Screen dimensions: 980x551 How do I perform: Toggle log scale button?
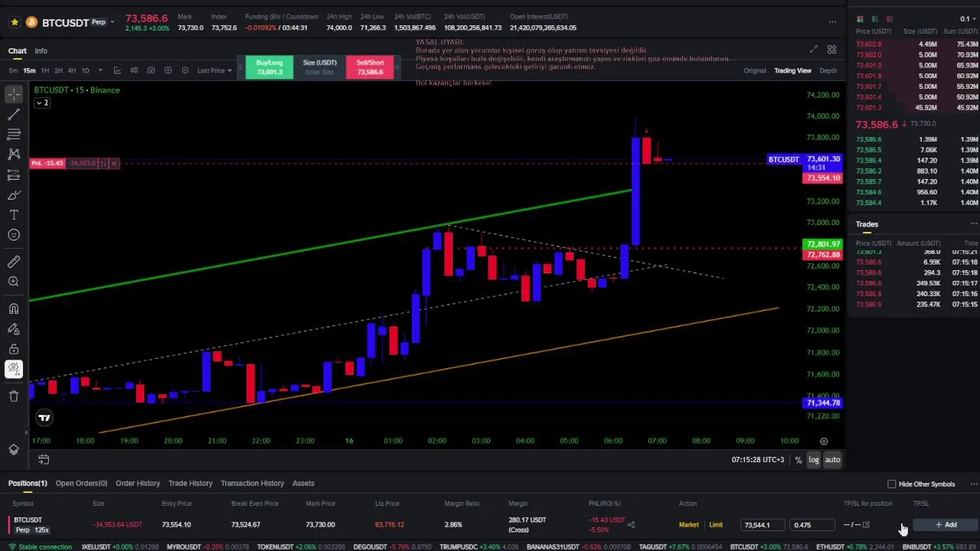[813, 460]
